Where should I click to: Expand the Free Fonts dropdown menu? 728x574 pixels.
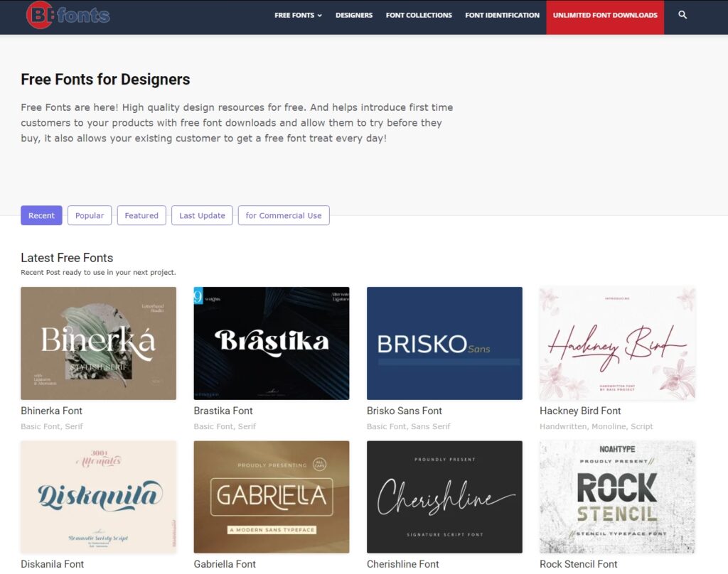[298, 15]
